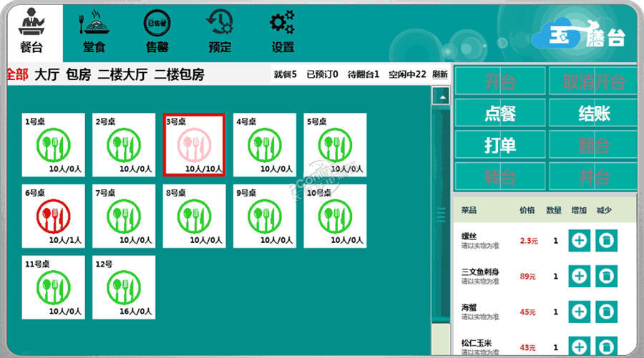644x358 pixels.
Task: Select the occupied table 3号桌
Action: click(194, 145)
